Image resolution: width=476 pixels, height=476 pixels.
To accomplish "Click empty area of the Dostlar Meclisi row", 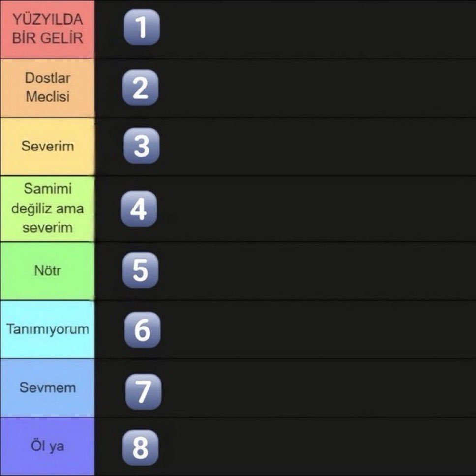I will (316, 88).
